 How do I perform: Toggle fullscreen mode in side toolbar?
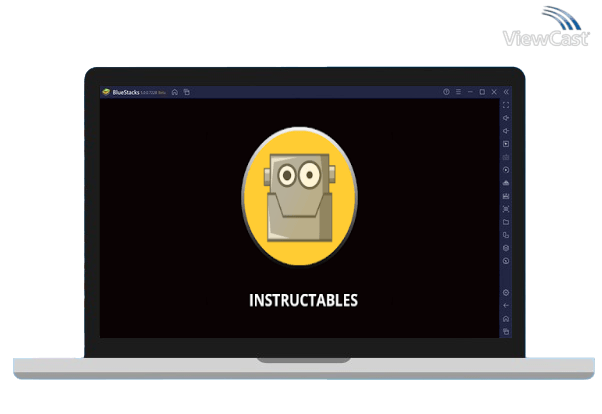506,105
